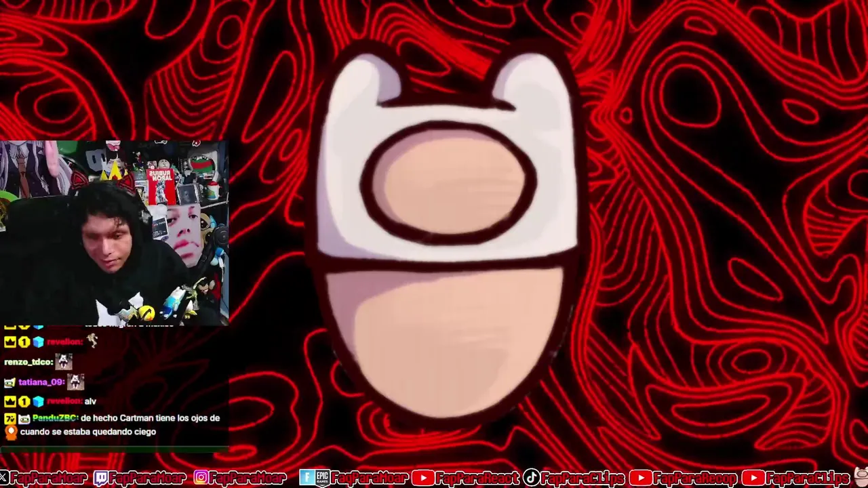The height and width of the screenshot is (488, 868).
Task: Click the Epic Games logo in the ticker
Action: 321,478
